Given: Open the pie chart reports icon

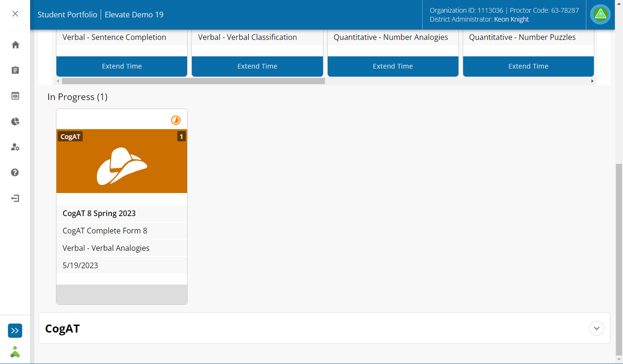Looking at the screenshot, I should [x=15, y=122].
